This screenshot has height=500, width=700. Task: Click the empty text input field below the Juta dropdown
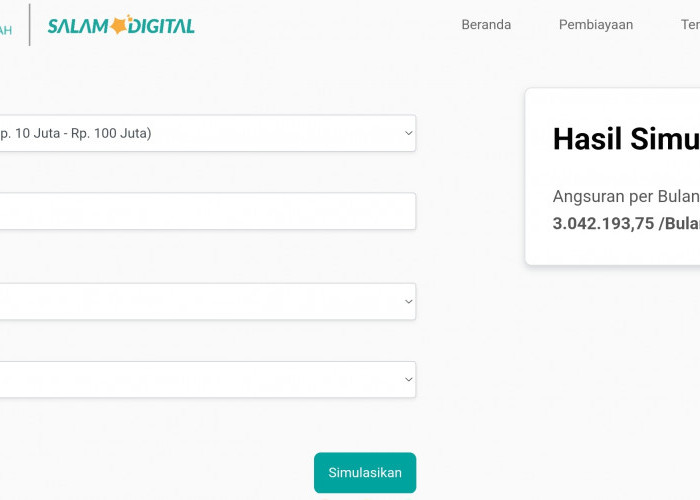[208, 211]
